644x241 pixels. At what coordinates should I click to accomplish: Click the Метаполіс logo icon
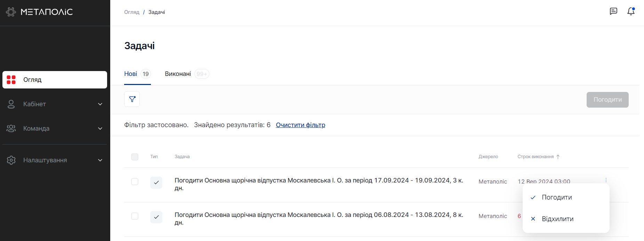(11, 12)
